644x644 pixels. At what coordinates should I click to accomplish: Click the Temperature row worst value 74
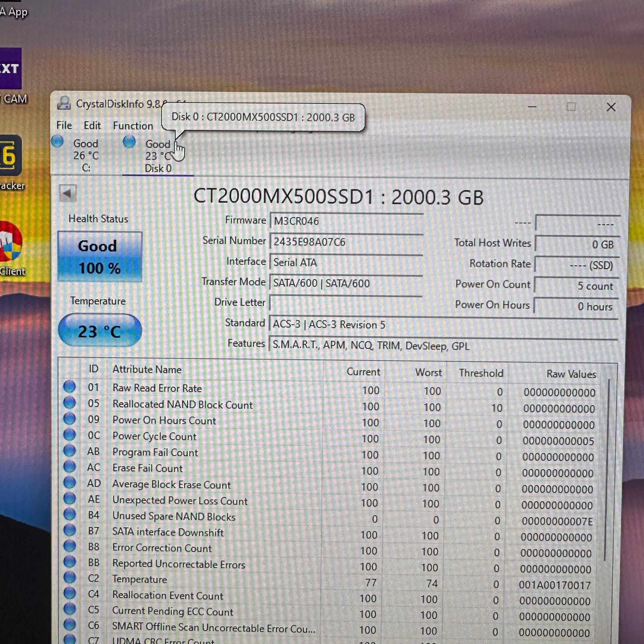[432, 583]
